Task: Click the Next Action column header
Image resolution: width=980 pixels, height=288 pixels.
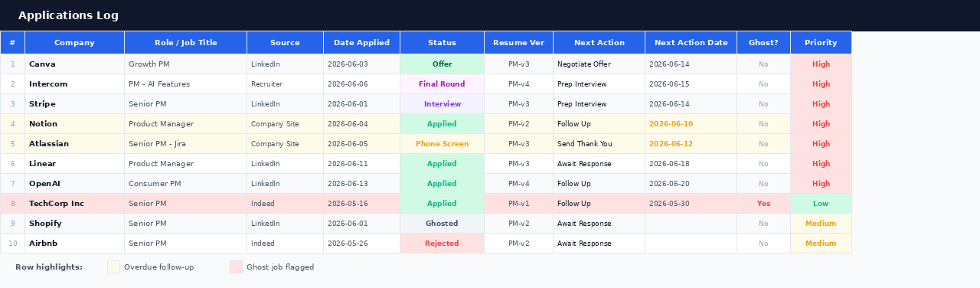Action: coord(599,43)
